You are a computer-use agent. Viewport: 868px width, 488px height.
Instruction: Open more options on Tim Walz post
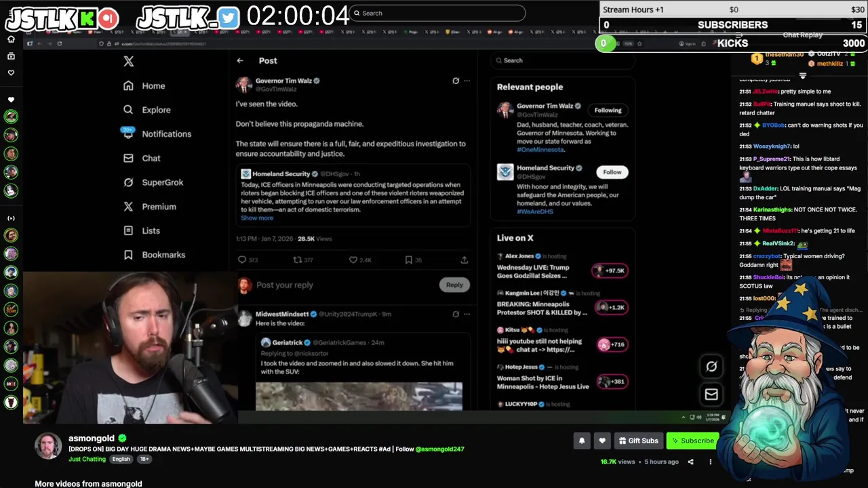tap(467, 81)
